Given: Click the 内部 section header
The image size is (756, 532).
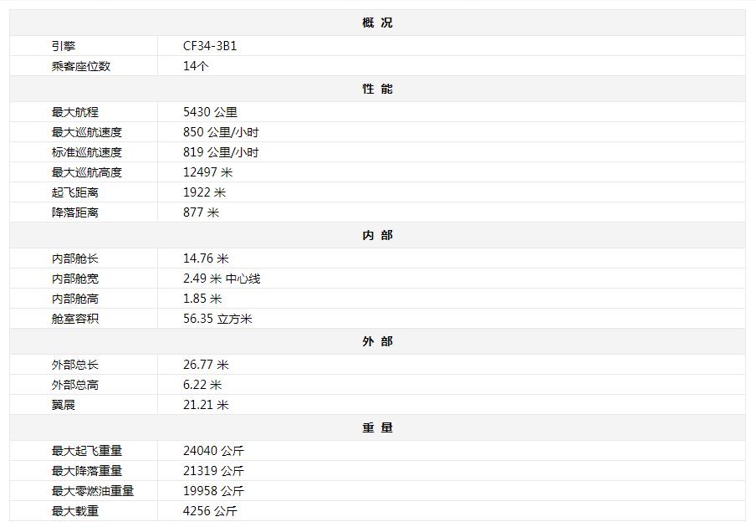Looking at the screenshot, I should click(377, 235).
